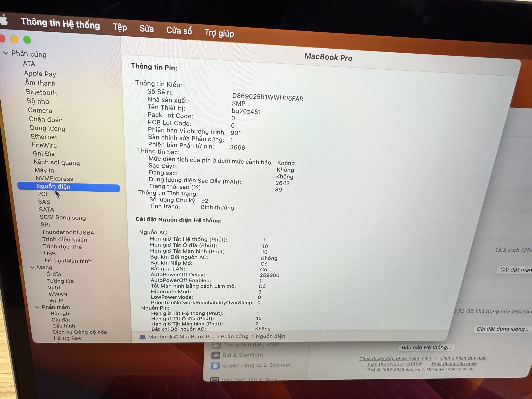
Task: Select Camera in the sidebar
Action: pos(40,110)
